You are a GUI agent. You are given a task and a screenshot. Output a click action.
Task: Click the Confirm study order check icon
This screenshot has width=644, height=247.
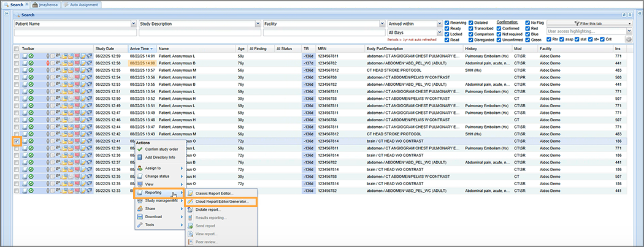coord(140,149)
